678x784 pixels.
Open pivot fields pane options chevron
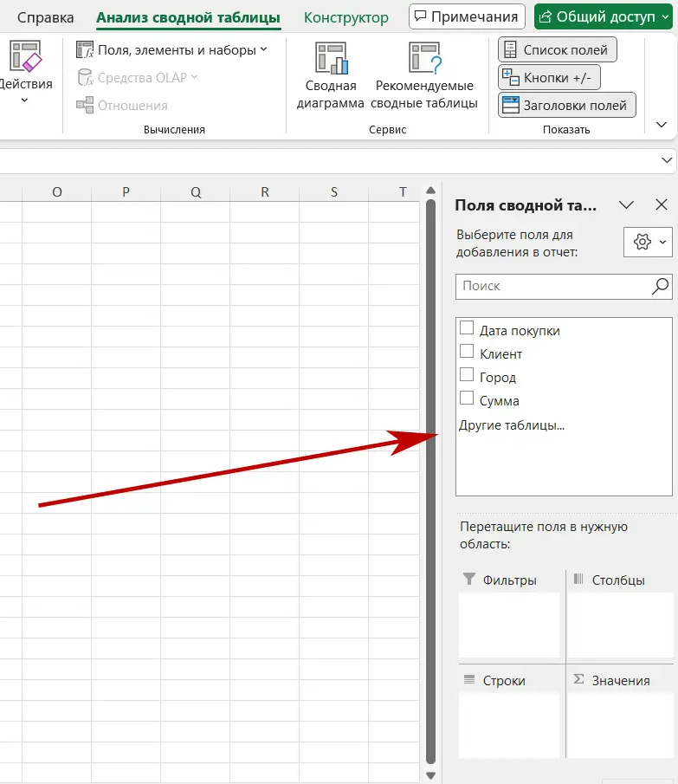(x=626, y=204)
